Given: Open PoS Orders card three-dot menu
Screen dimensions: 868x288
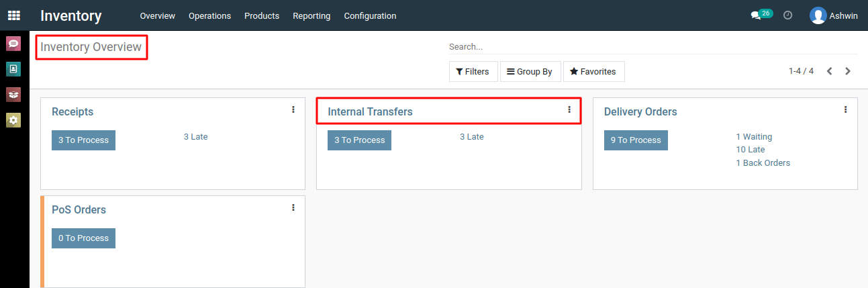Looking at the screenshot, I should (x=293, y=207).
